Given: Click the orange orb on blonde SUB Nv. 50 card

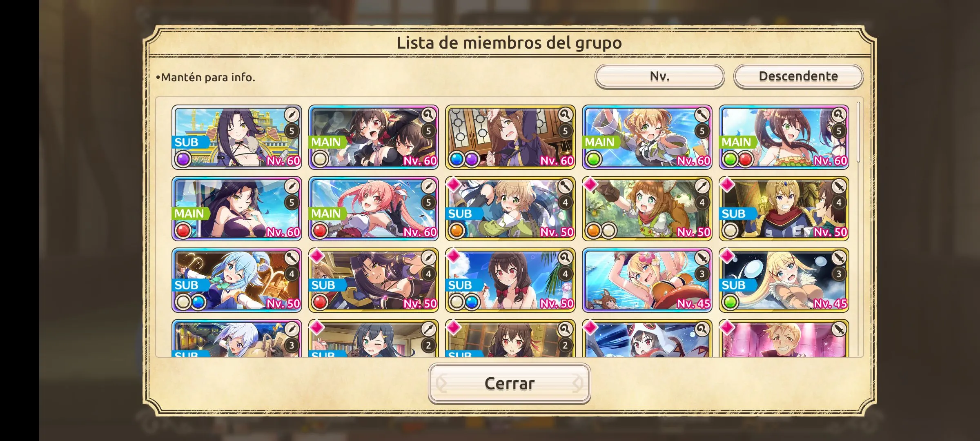Looking at the screenshot, I should (457, 231).
